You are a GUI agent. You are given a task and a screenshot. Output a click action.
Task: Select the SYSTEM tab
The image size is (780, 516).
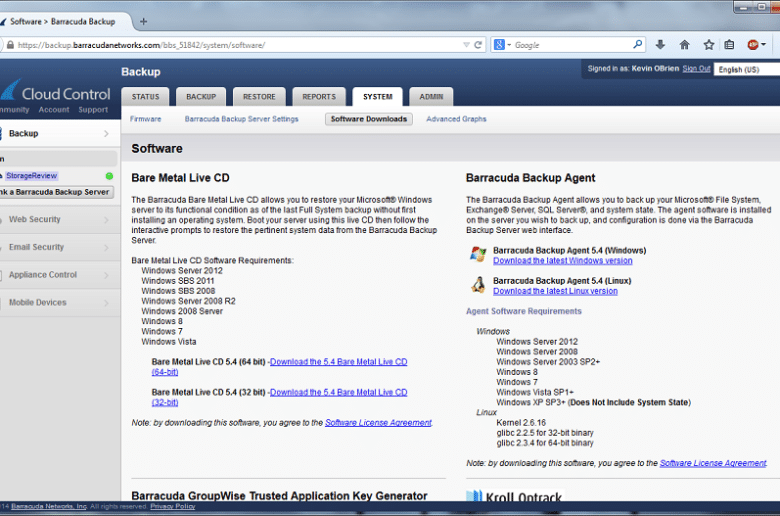(378, 97)
